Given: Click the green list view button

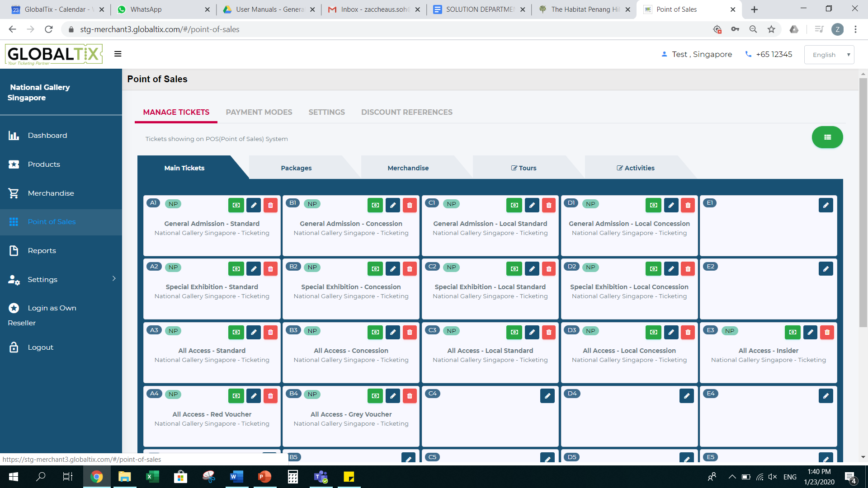Looking at the screenshot, I should click(827, 137).
